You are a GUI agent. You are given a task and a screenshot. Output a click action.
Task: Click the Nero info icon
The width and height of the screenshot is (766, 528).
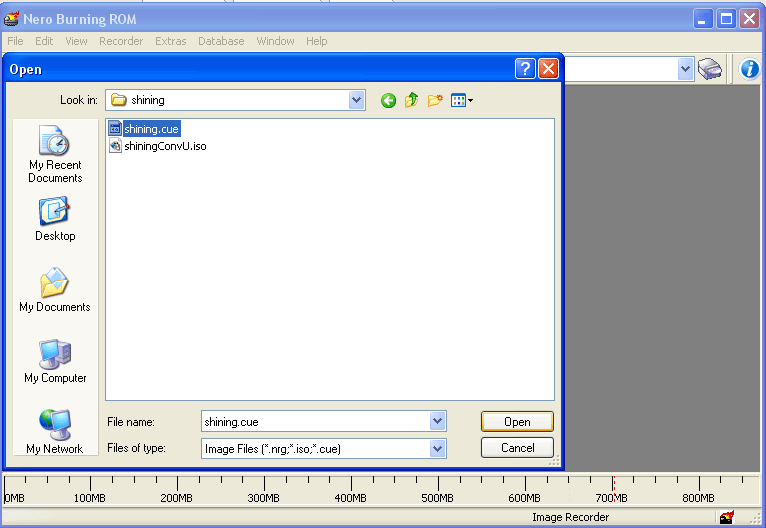[x=750, y=69]
